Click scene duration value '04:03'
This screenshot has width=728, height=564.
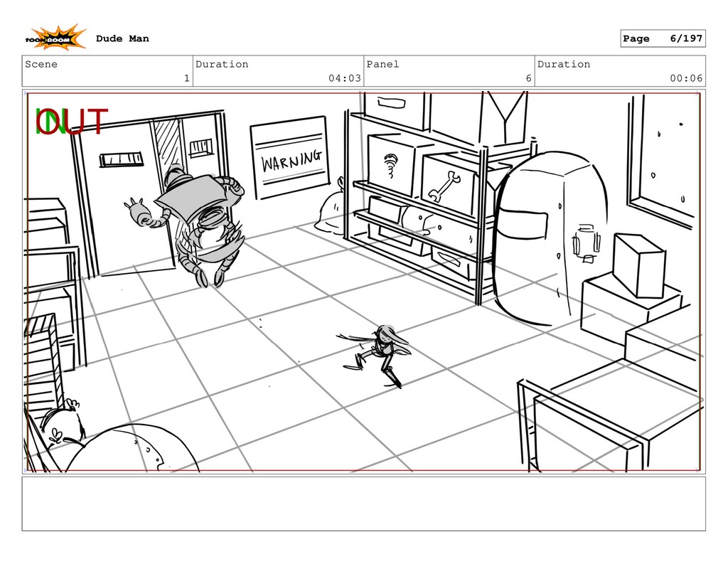point(345,78)
